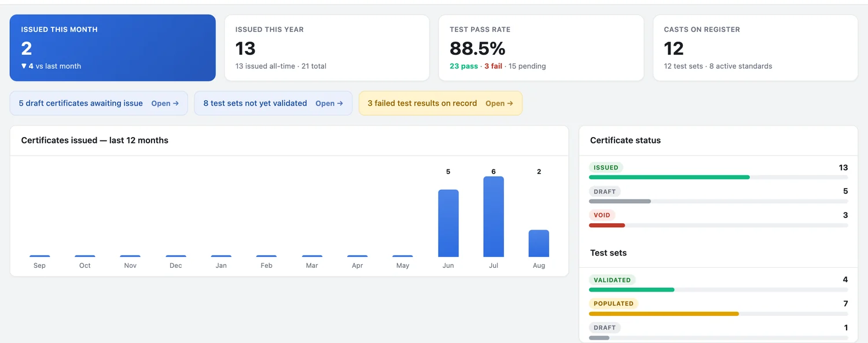This screenshot has width=868, height=343.
Task: Click 'Certificates issued — last 12 months' heading
Action: (x=95, y=140)
